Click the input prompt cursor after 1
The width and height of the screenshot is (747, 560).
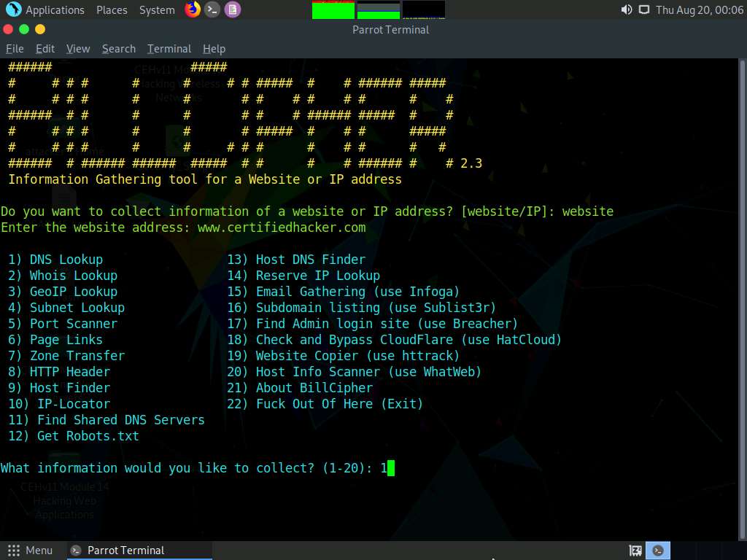click(391, 468)
